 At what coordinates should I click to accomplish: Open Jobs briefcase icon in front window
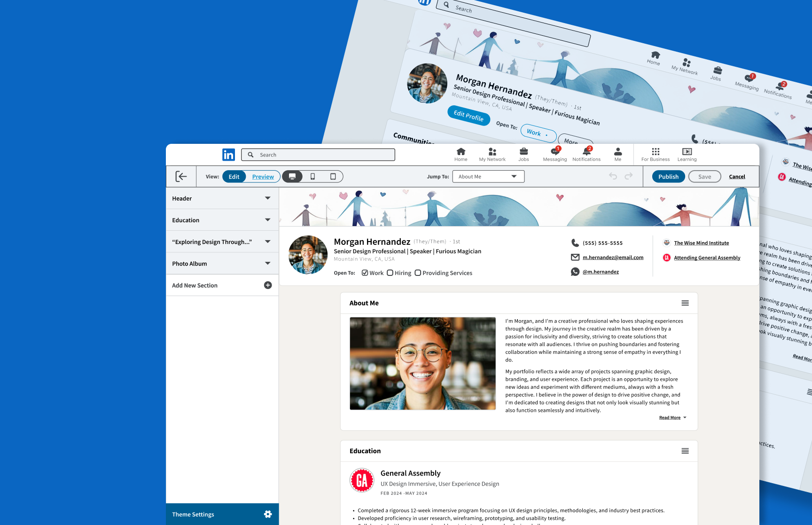point(523,151)
